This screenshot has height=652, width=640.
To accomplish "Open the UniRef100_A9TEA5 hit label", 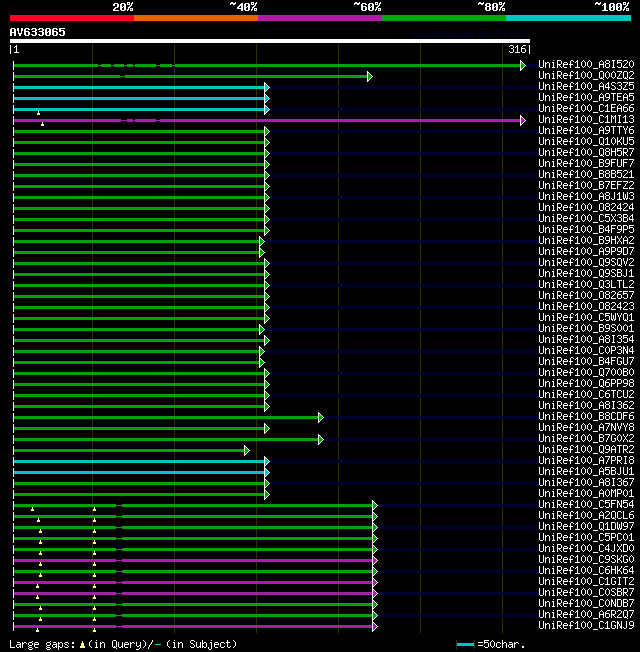I will click(586, 97).
